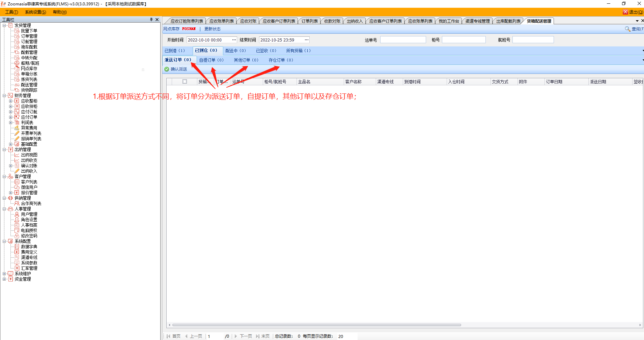The width and height of the screenshot is (644, 340).
Task: Expand the 系统维护 tree node
Action: click(x=4, y=274)
